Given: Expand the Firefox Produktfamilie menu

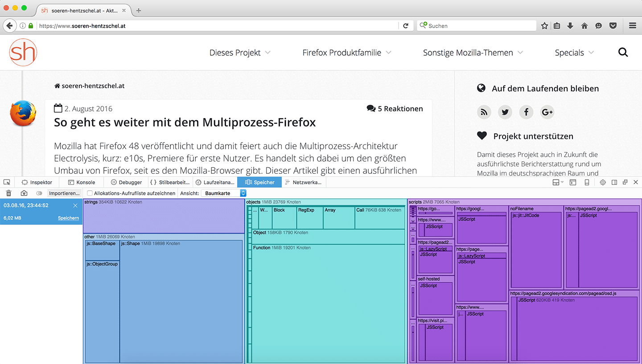Looking at the screenshot, I should click(x=346, y=53).
